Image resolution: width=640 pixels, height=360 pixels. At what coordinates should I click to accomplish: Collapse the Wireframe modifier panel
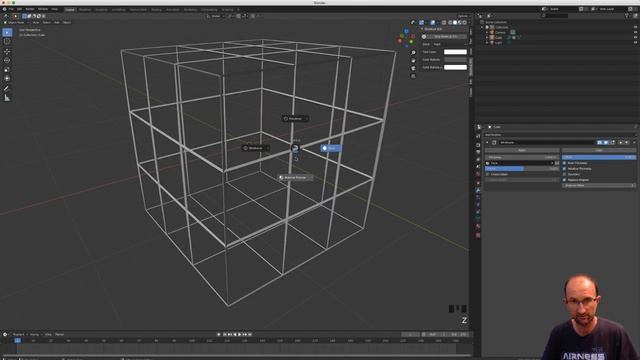[x=487, y=142]
